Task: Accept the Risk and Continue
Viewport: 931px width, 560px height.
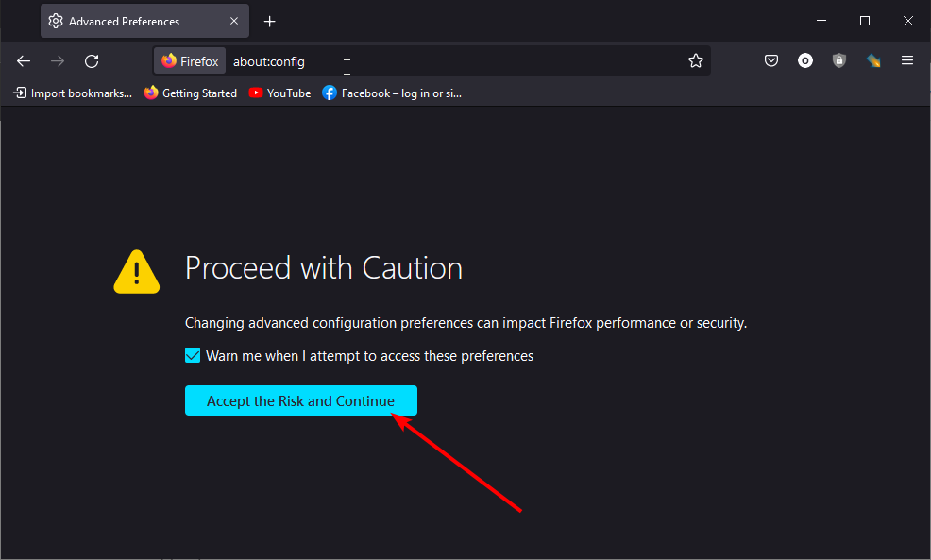Action: [x=301, y=400]
